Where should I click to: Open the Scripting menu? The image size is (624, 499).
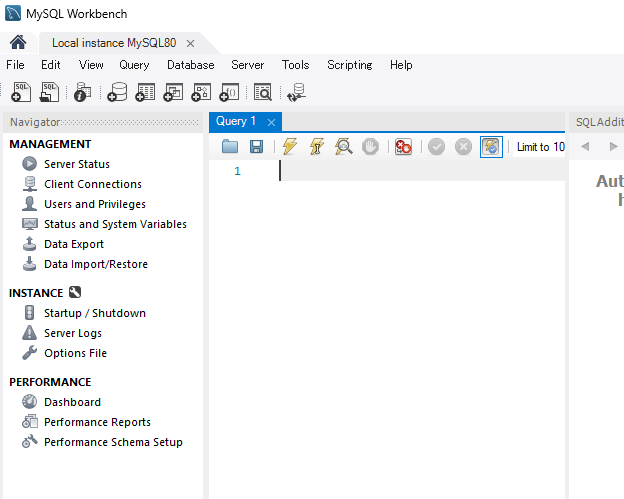click(x=349, y=65)
